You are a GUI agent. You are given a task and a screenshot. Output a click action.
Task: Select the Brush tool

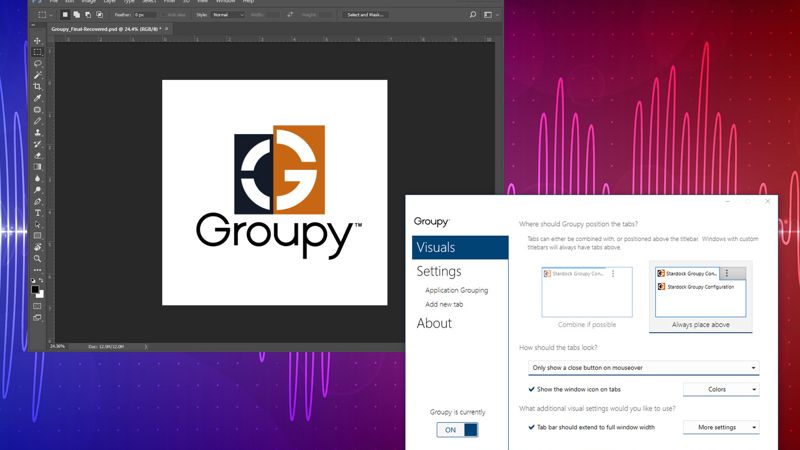tap(37, 121)
